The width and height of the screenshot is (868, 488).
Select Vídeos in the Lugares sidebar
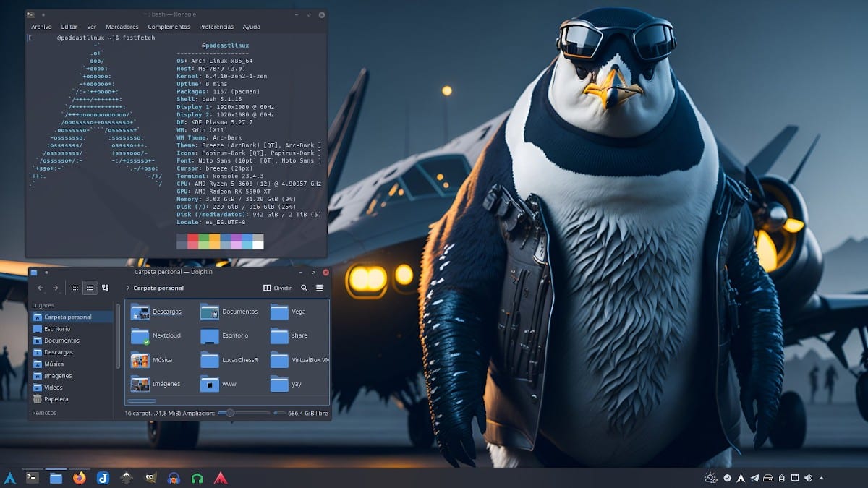click(x=72, y=387)
